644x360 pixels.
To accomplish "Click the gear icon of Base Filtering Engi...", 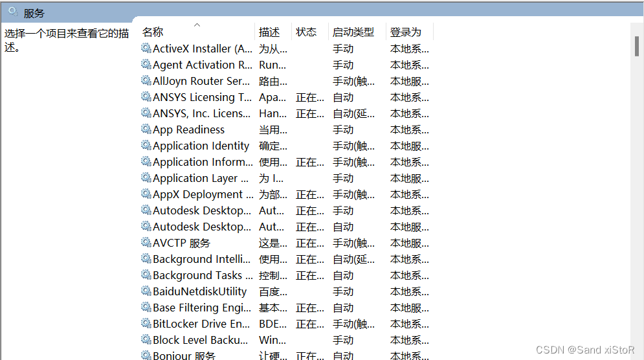I will point(146,307).
